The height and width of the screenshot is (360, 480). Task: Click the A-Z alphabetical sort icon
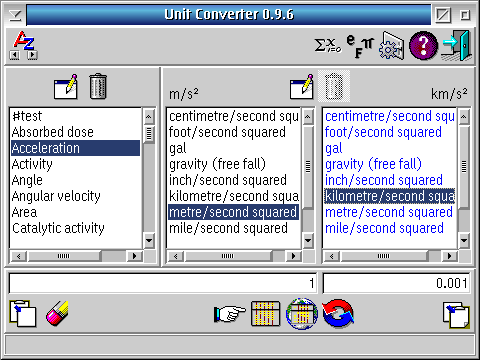(24, 40)
